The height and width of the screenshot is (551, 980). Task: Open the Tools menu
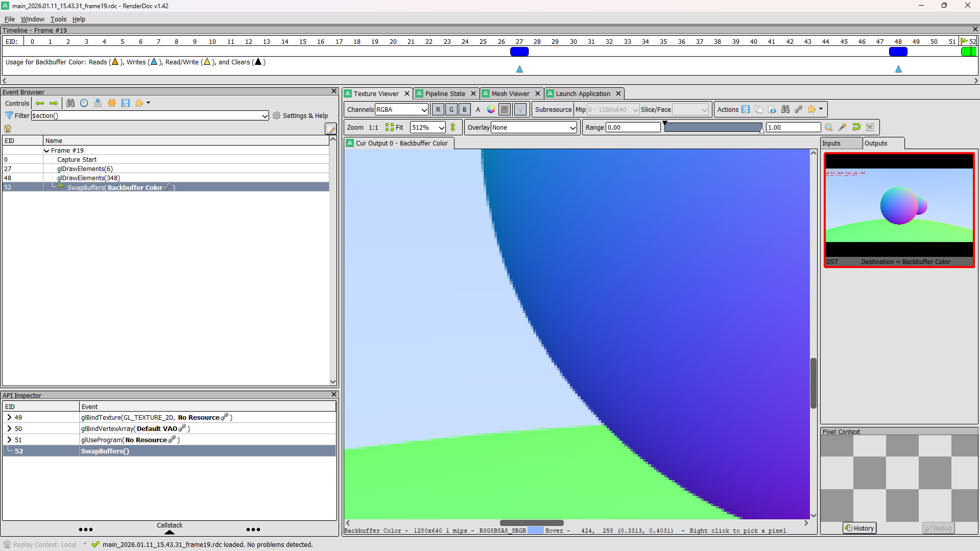tap(58, 19)
